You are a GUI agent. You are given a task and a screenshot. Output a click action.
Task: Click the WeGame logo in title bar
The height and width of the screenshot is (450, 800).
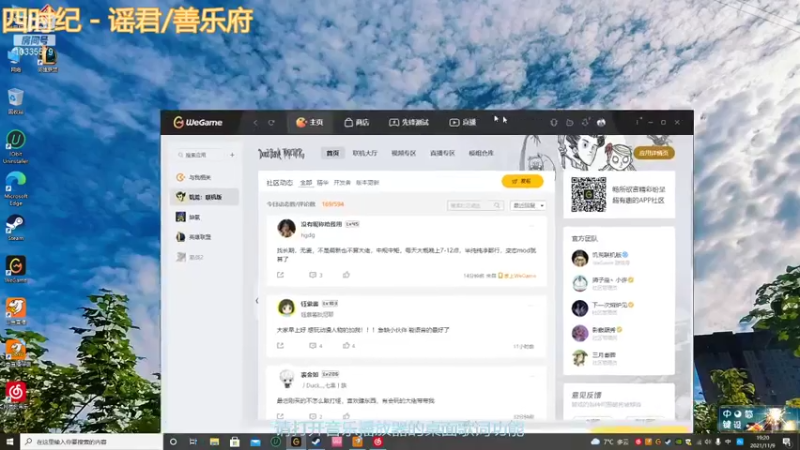pos(198,122)
